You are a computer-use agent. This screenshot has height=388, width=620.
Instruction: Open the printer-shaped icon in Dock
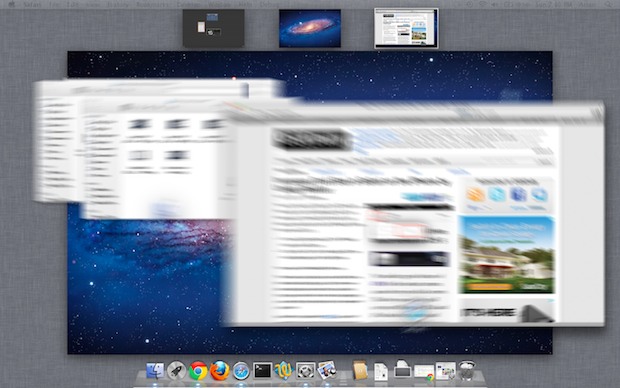[402, 369]
